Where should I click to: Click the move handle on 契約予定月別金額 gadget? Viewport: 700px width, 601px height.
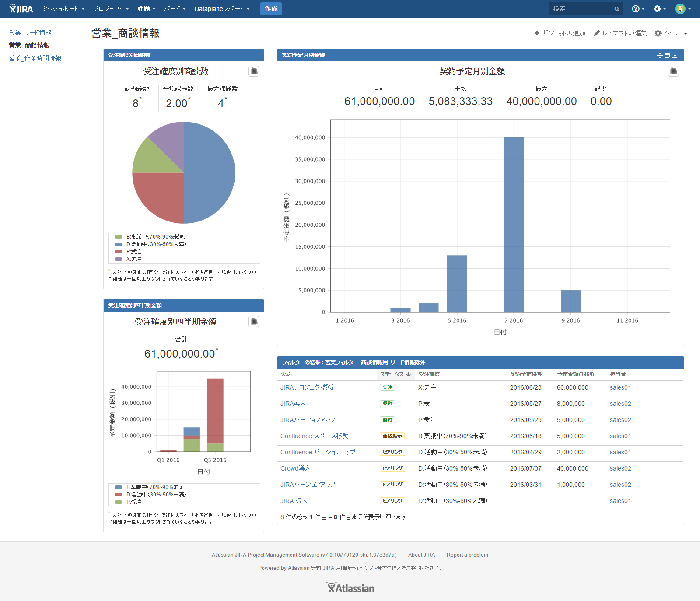660,55
